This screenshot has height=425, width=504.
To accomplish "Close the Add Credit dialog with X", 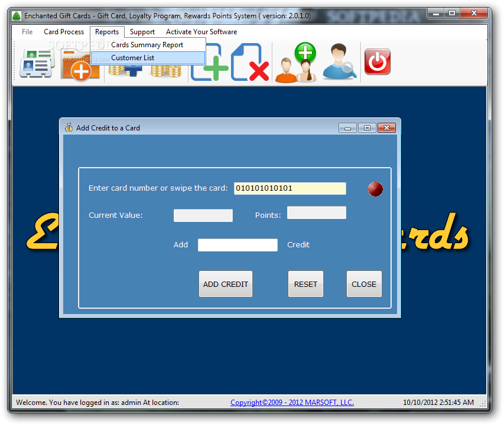I will point(386,127).
